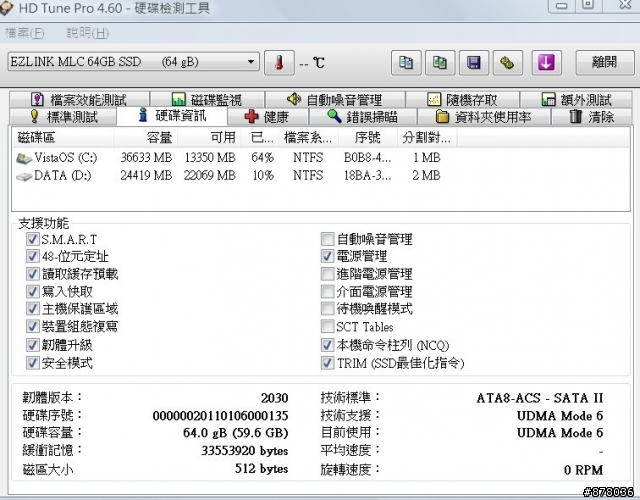Toggle the 介面電源管理 checkbox
The width and height of the screenshot is (640, 500).
(327, 291)
